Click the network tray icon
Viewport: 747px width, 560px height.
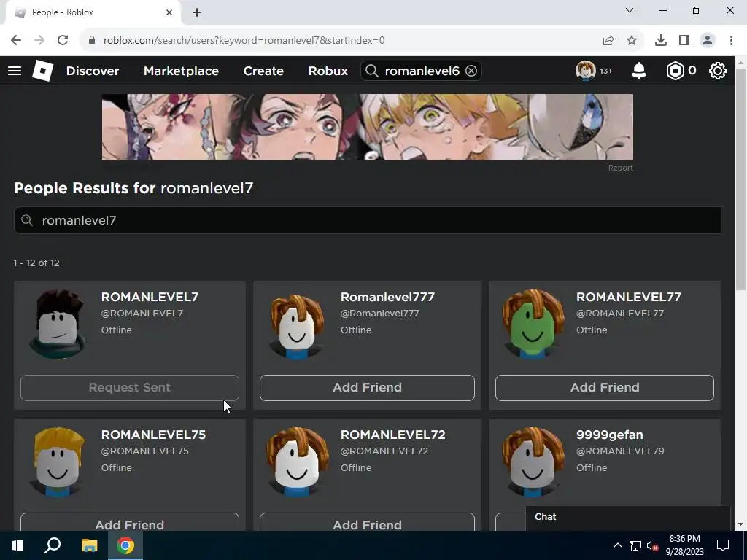click(x=635, y=545)
